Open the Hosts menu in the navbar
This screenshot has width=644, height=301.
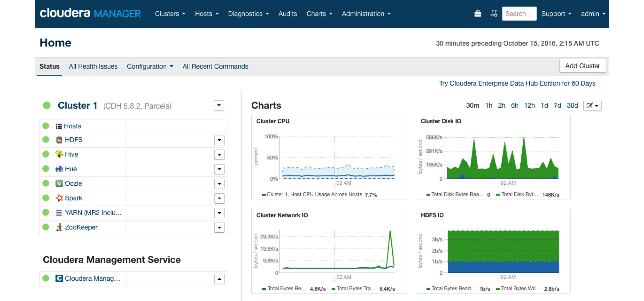tap(207, 14)
